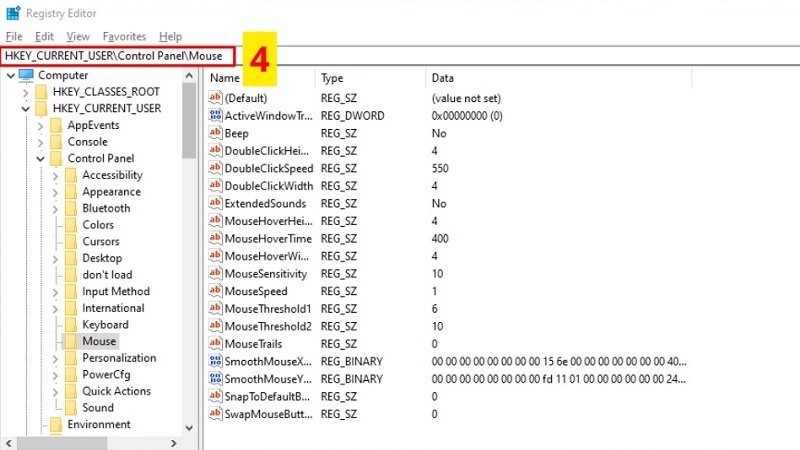Click the REG_DWORD type cell
Screen dimensions: 800x450
(x=352, y=116)
